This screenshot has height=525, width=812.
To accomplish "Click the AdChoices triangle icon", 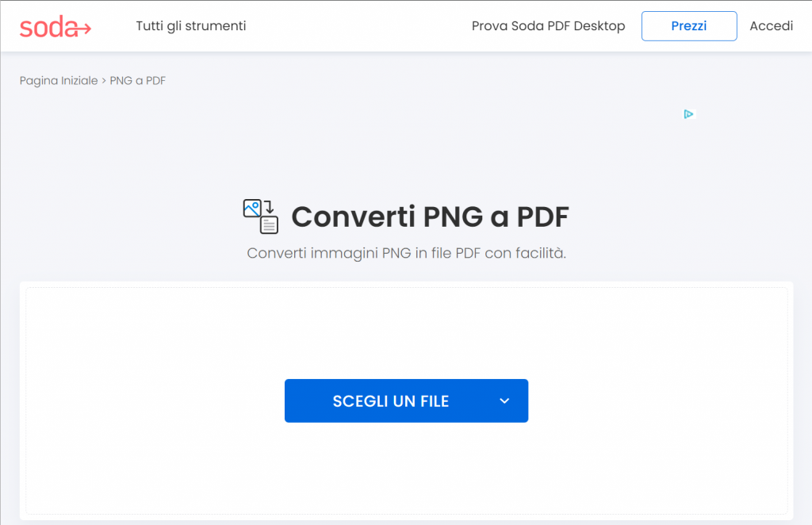I will pos(688,114).
